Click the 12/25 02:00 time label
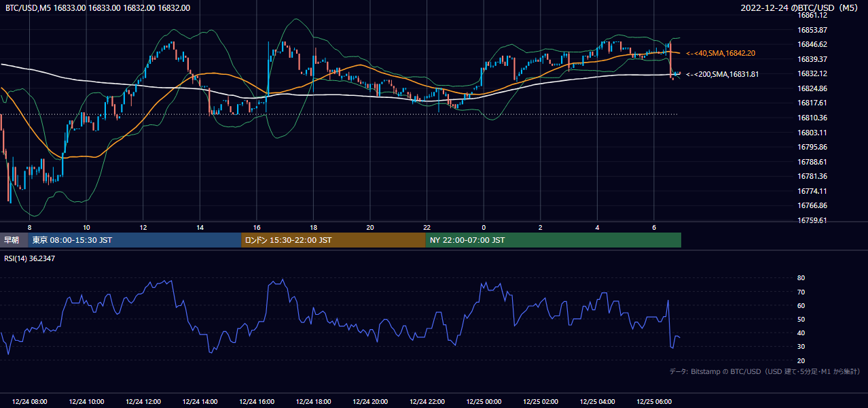Image resolution: width=868 pixels, height=408 pixels. (541, 402)
